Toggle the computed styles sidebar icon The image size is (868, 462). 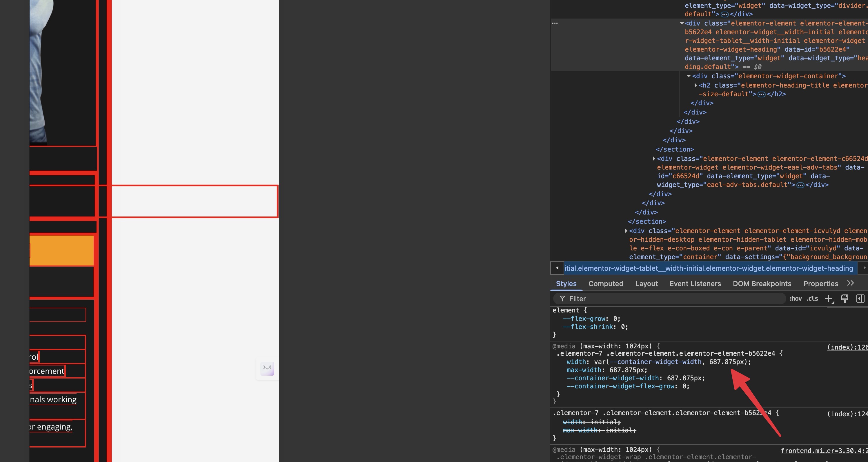(860, 299)
